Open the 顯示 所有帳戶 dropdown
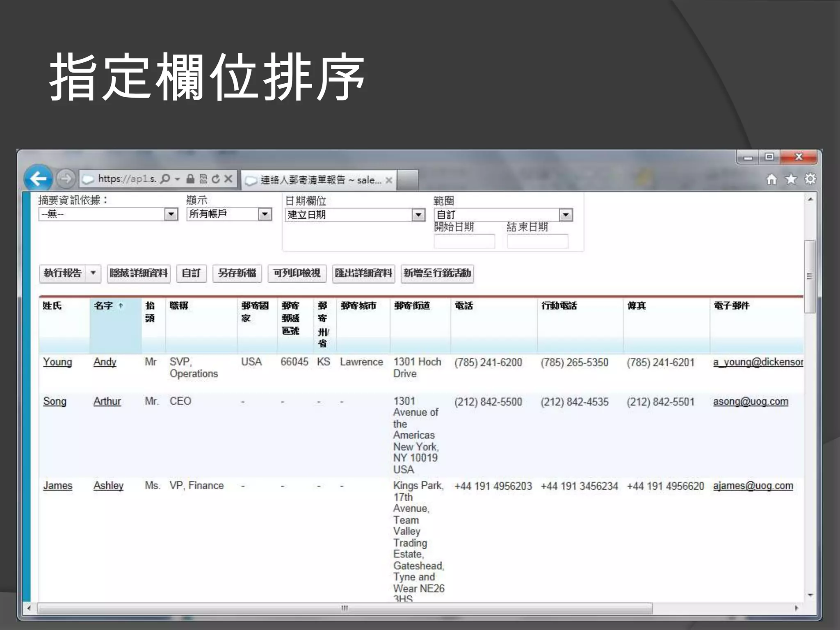Image resolution: width=840 pixels, height=630 pixels. tap(229, 214)
